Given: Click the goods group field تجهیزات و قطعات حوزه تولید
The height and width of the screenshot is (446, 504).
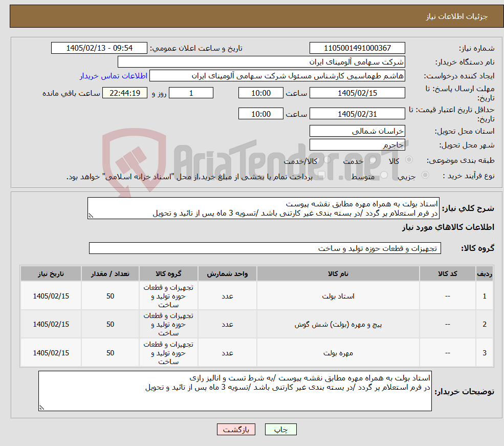Looking at the screenshot, I should point(265,248).
